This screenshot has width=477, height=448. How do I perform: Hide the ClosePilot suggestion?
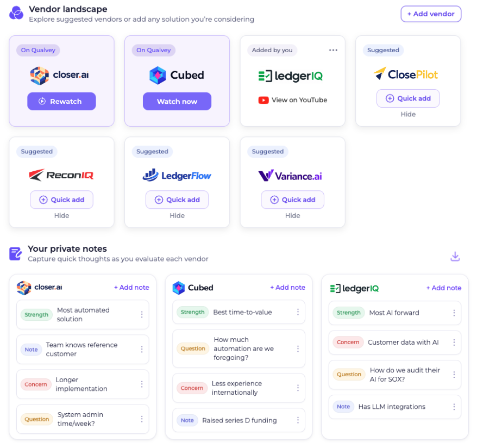408,114
